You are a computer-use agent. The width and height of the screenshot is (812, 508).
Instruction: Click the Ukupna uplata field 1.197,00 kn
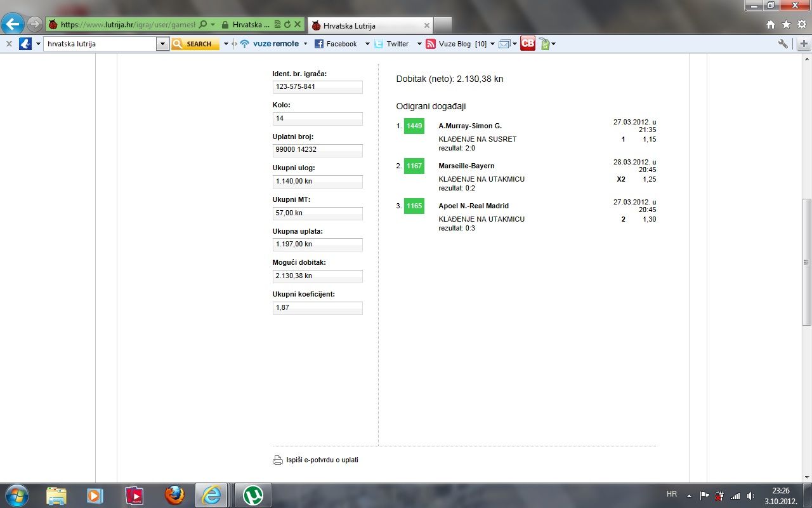318,244
